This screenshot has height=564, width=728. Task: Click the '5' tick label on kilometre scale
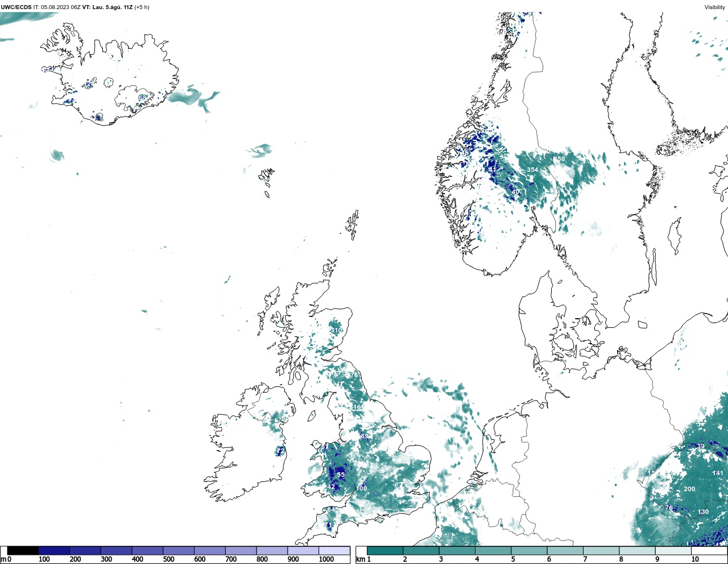pyautogui.click(x=512, y=559)
